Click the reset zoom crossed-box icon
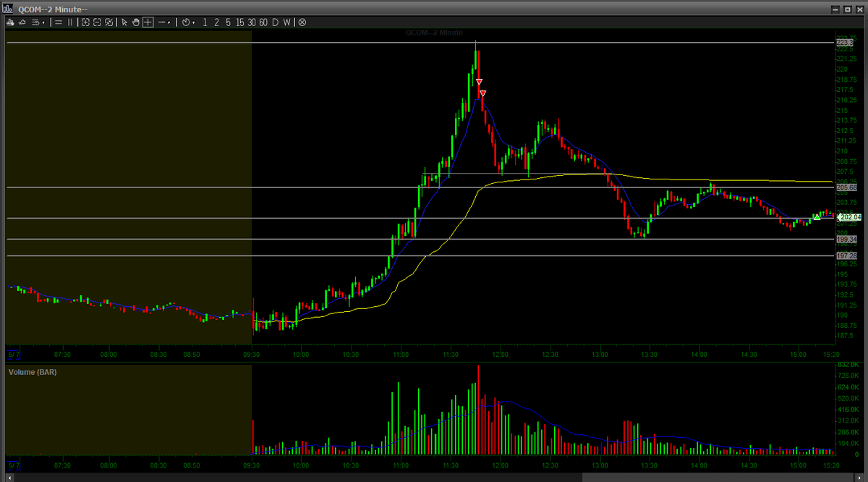 point(109,22)
